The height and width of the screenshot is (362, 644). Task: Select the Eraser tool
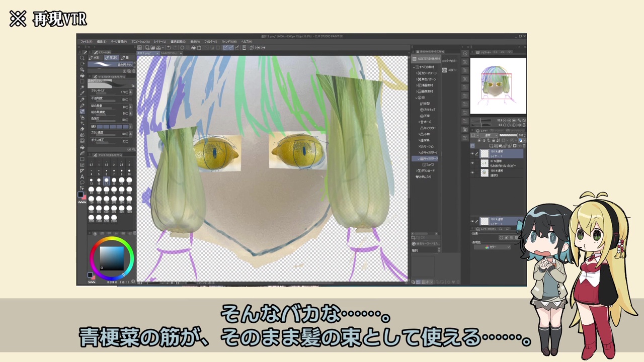(82, 129)
